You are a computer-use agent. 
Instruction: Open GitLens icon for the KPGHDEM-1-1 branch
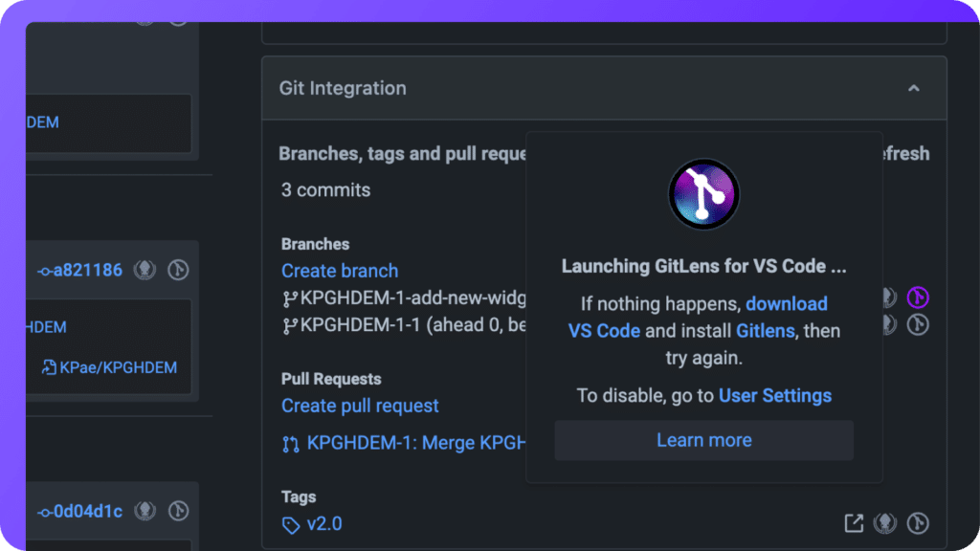pos(918,324)
